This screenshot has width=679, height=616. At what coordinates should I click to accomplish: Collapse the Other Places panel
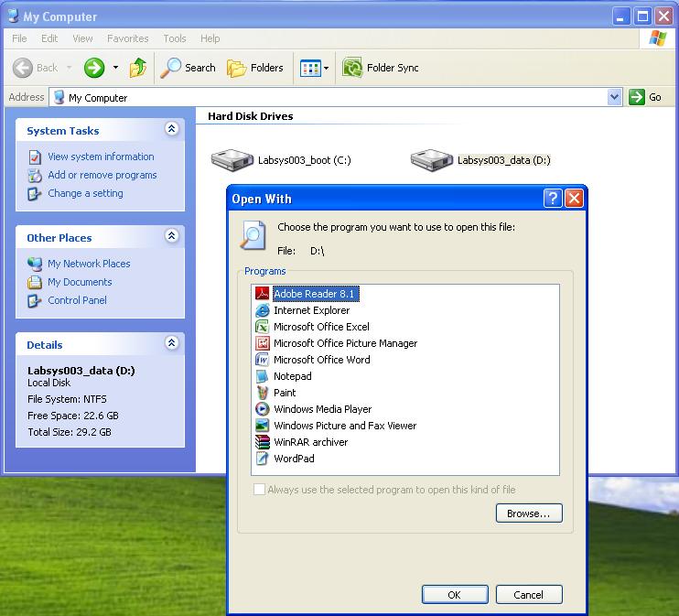click(x=171, y=235)
